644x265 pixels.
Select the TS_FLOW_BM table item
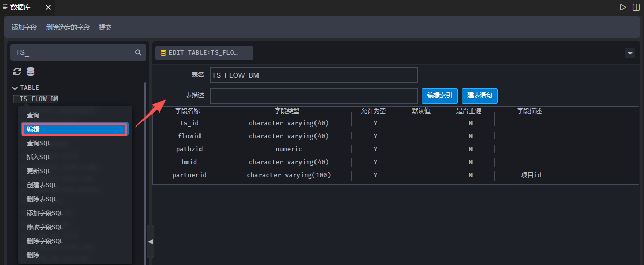point(39,99)
